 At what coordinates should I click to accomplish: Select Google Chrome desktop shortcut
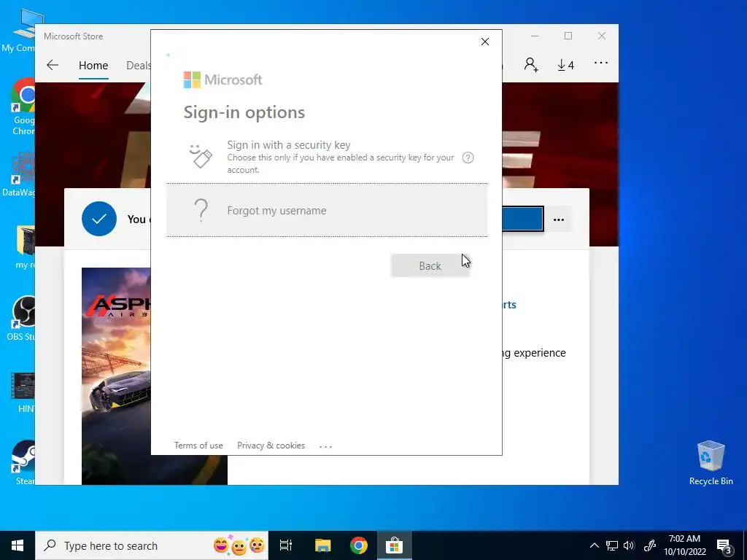(x=21, y=106)
